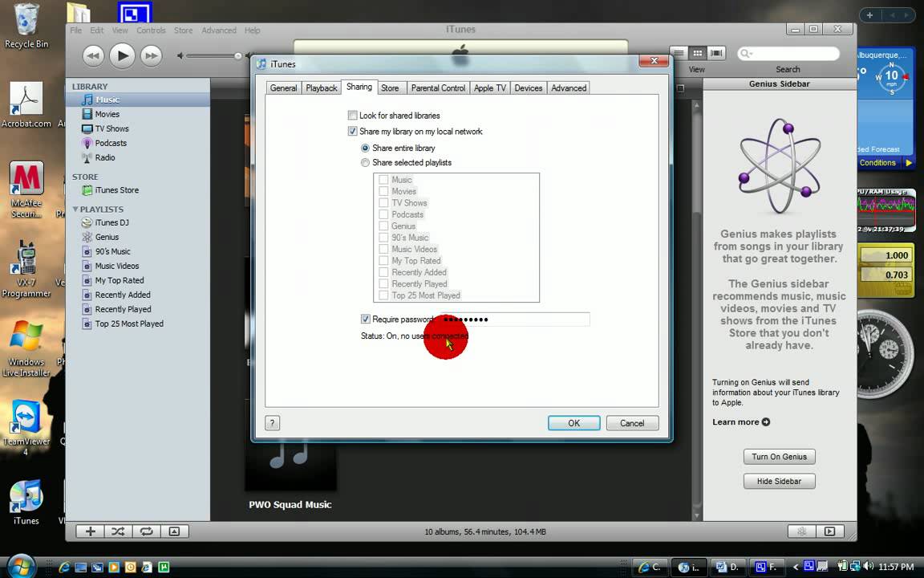
Task: Select the Podcasts icon in library
Action: point(87,143)
